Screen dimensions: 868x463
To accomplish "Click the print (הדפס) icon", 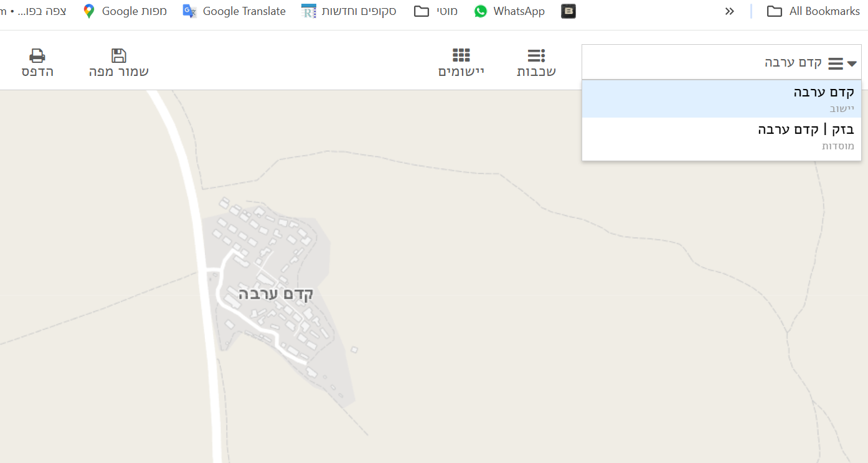I will 37,56.
